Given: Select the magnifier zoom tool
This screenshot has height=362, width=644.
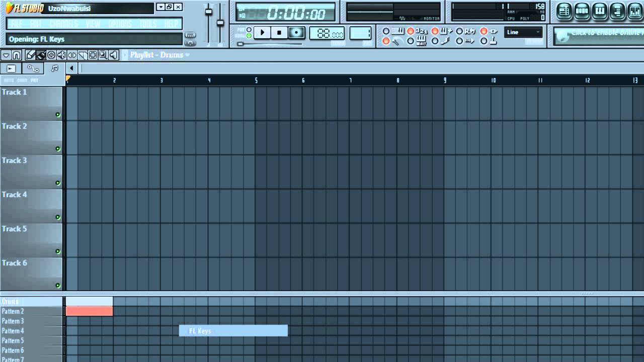Looking at the screenshot, I should click(x=103, y=55).
